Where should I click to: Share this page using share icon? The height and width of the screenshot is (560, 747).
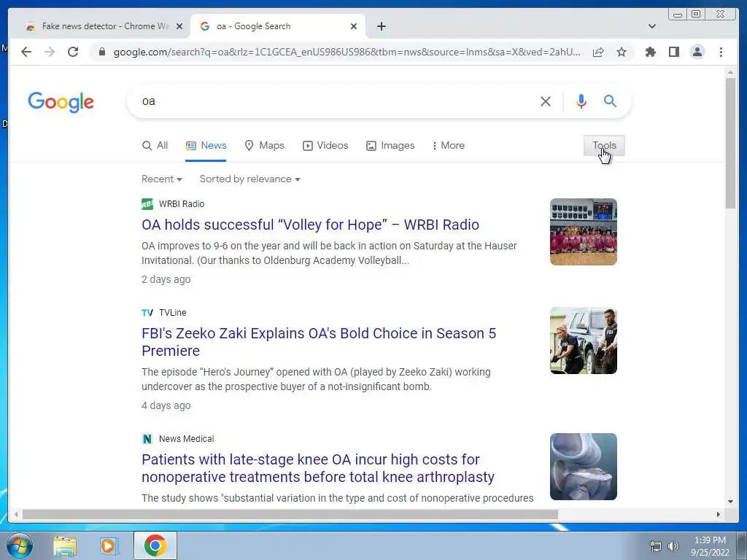tap(598, 52)
